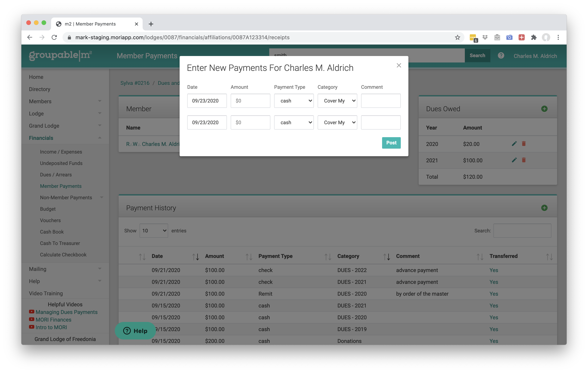Click the groupable m2 logo
Image resolution: width=588 pixels, height=373 pixels.
(x=60, y=56)
